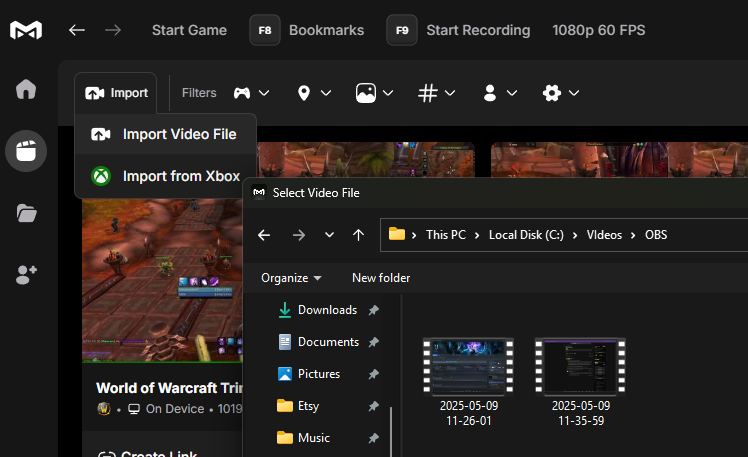Click the pin icon beside Pictures
Viewport: 748px width, 457px height.
(374, 374)
